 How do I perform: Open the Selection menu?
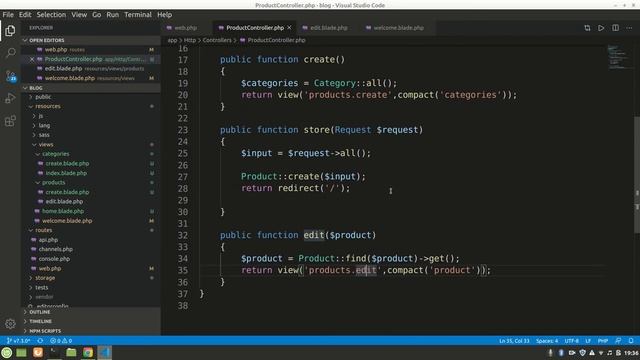point(51,15)
